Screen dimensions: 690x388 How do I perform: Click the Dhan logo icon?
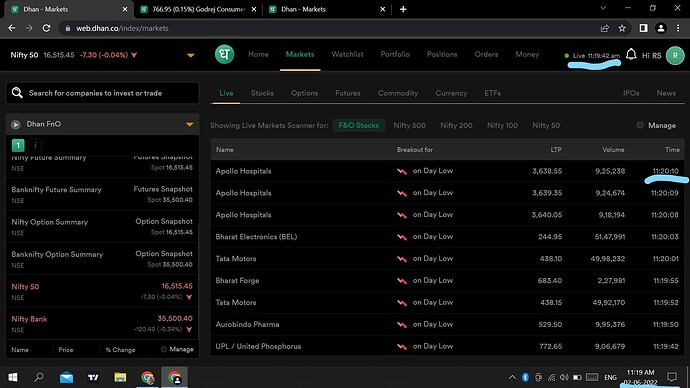click(224, 55)
